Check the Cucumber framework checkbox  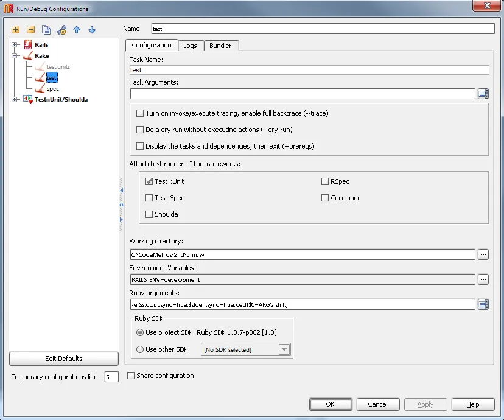pyautogui.click(x=325, y=198)
